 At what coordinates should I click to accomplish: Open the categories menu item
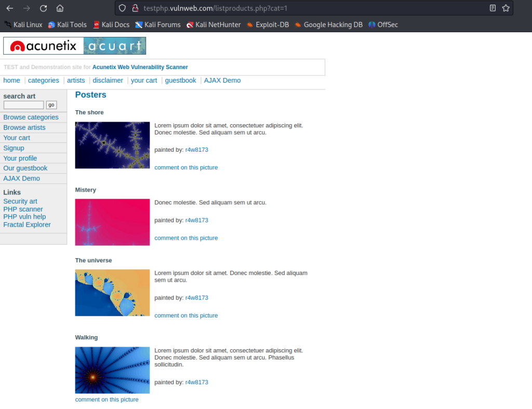click(x=44, y=81)
